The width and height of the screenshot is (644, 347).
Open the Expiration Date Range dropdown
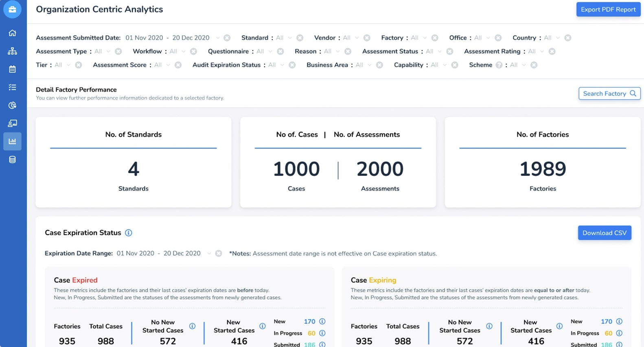[209, 253]
